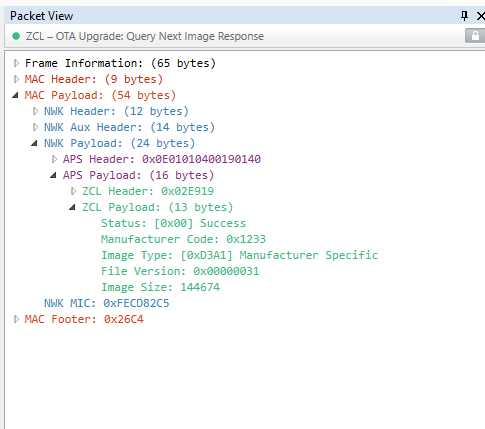
Task: Collapse the APS Payload node
Action: 53,175
